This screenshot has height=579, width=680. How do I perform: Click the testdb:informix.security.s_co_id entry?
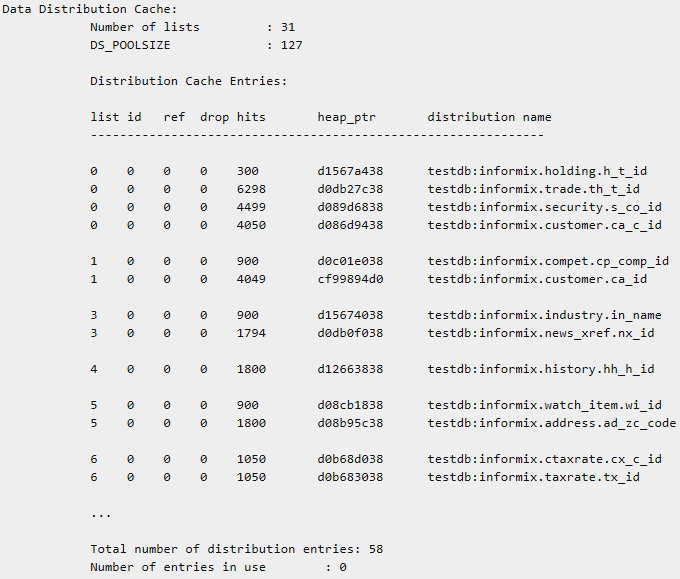point(544,207)
